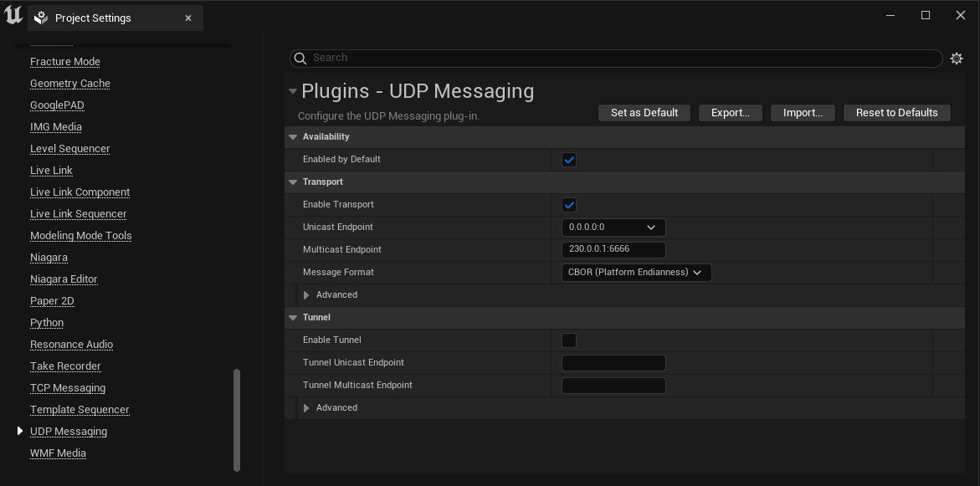Open GooglePAD settings
Viewport: 980px width, 486px height.
pos(57,105)
